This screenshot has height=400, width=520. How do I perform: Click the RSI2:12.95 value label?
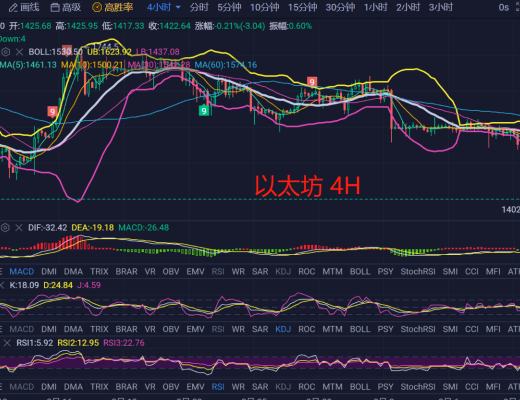tap(78, 343)
